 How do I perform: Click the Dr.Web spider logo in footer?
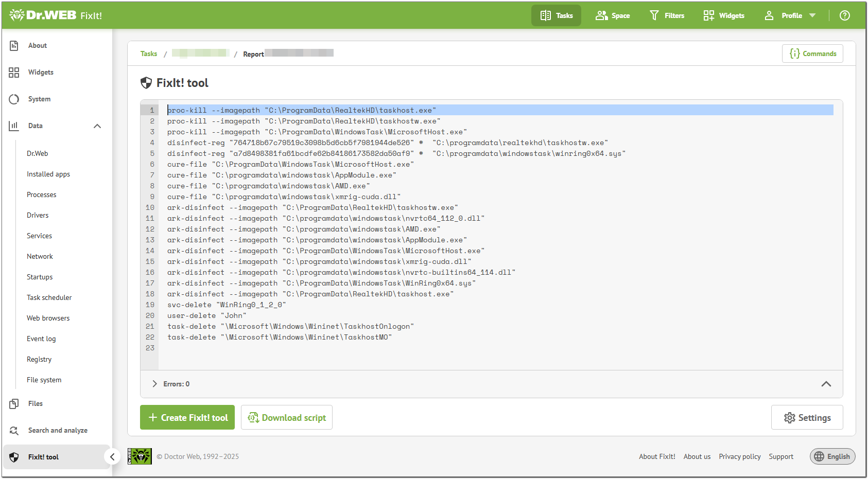coord(140,456)
